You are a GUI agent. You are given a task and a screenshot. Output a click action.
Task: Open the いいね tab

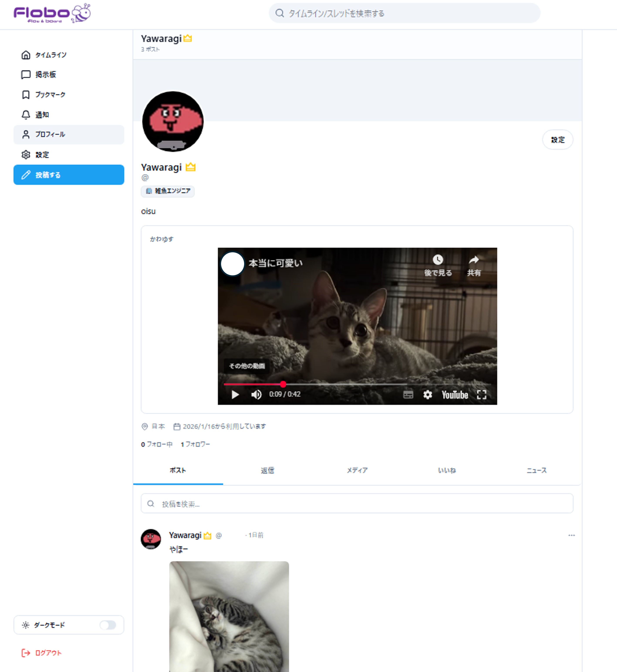pos(447,470)
